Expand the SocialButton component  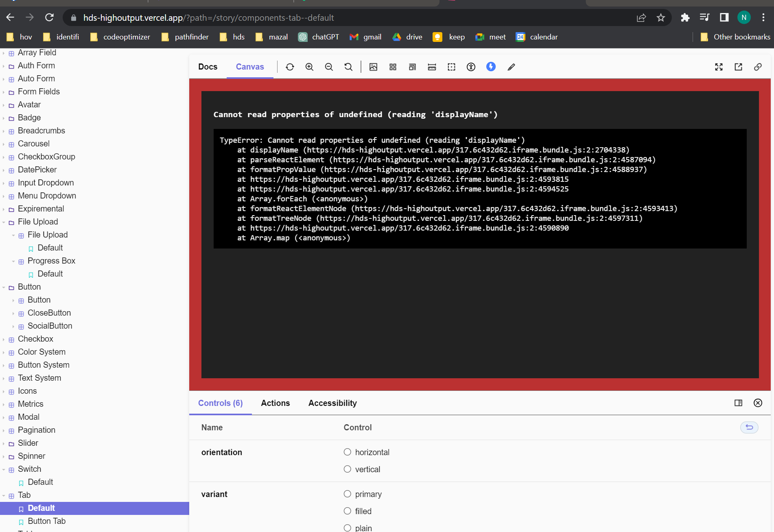pyautogui.click(x=50, y=326)
